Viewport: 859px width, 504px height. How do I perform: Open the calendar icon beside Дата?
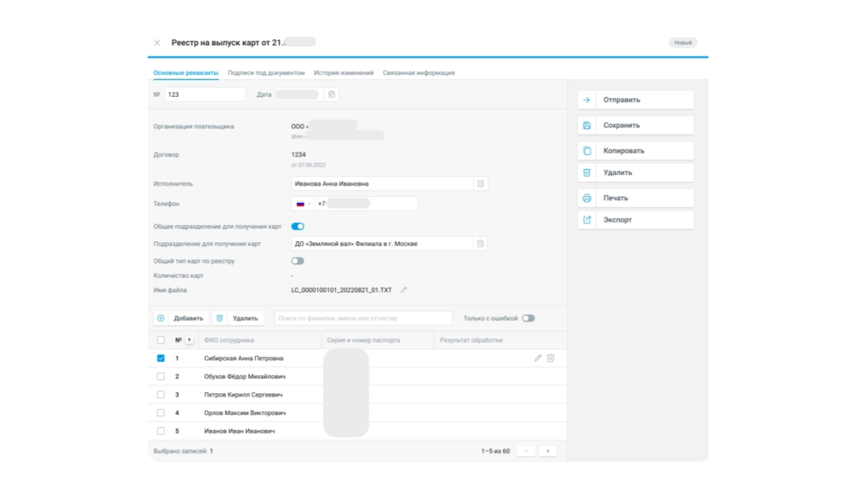332,94
